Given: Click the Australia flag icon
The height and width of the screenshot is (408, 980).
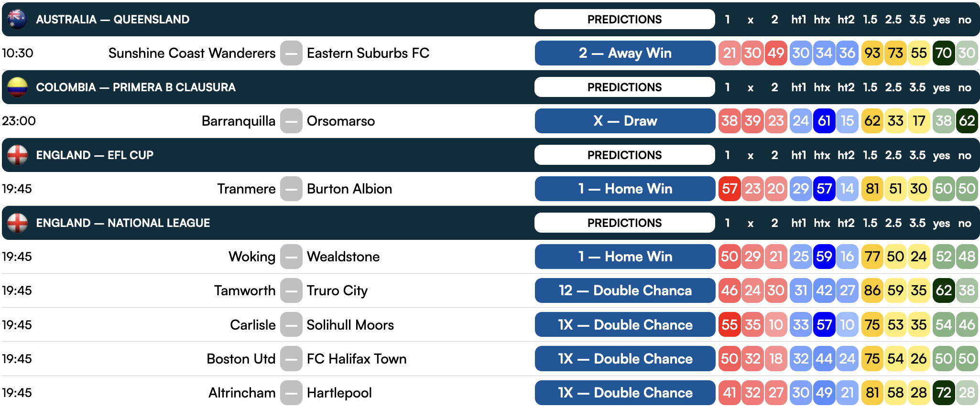Looking at the screenshot, I should tap(18, 19).
